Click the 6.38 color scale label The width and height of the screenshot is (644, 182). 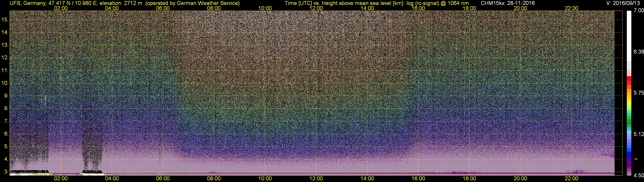(x=639, y=52)
